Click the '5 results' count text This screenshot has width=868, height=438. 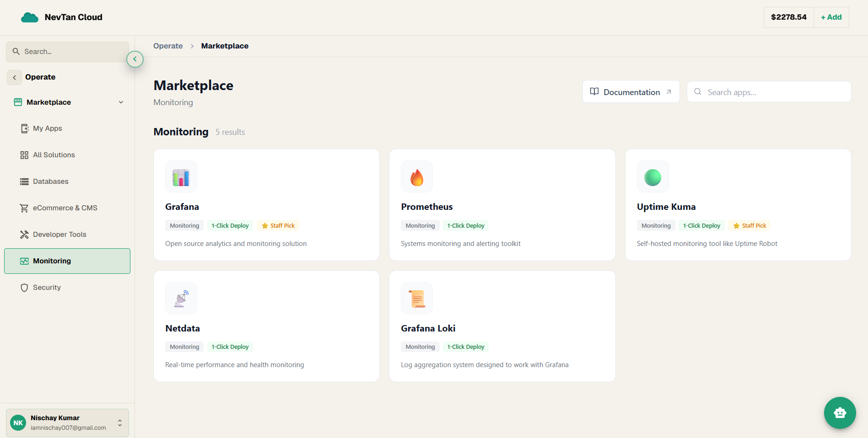(230, 132)
